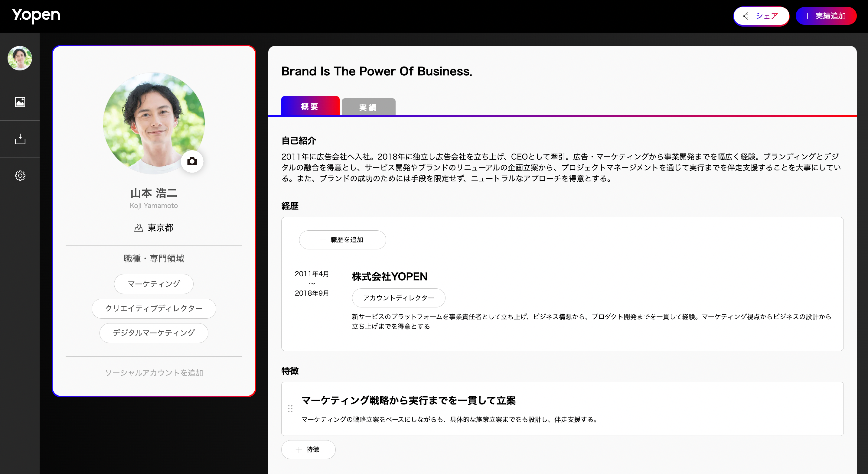
Task: Click the drag handle on the 特徴 card
Action: tap(290, 409)
